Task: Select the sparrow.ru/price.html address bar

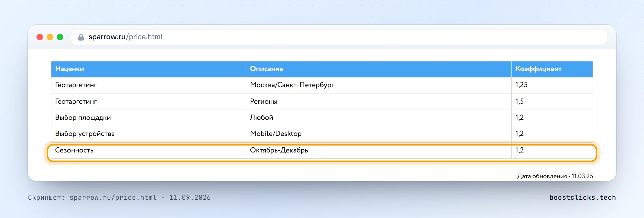Action: coord(339,37)
